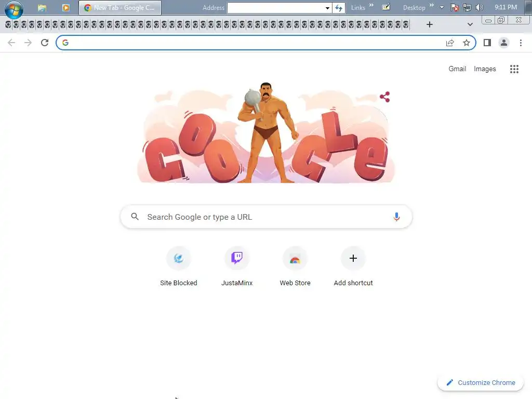Open the wrestler Google Doodle
Screen dimensions: 532x399
click(267, 132)
